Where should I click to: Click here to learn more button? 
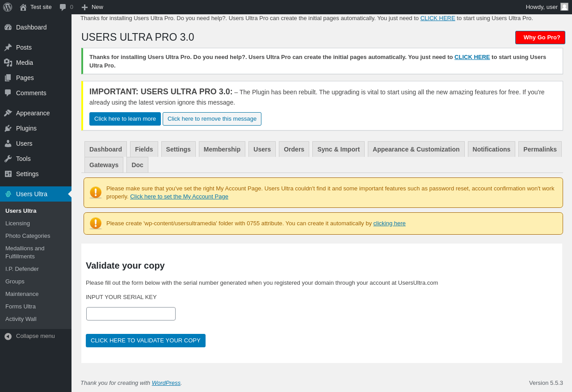[x=125, y=119]
